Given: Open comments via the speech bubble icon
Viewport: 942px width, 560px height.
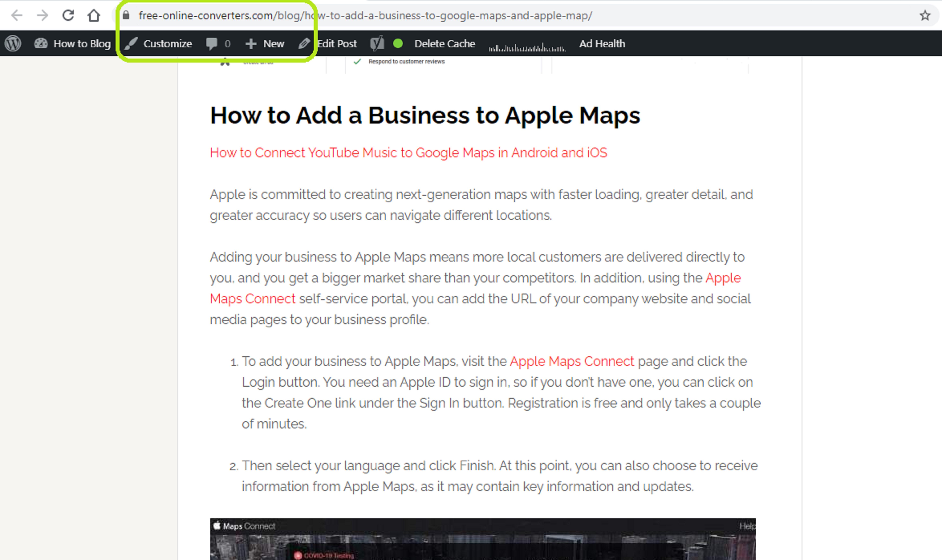Looking at the screenshot, I should pyautogui.click(x=212, y=44).
